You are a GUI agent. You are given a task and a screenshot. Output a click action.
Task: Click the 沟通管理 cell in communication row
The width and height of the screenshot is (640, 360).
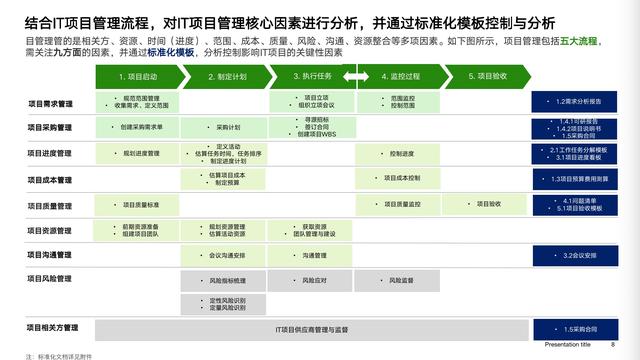click(x=310, y=256)
